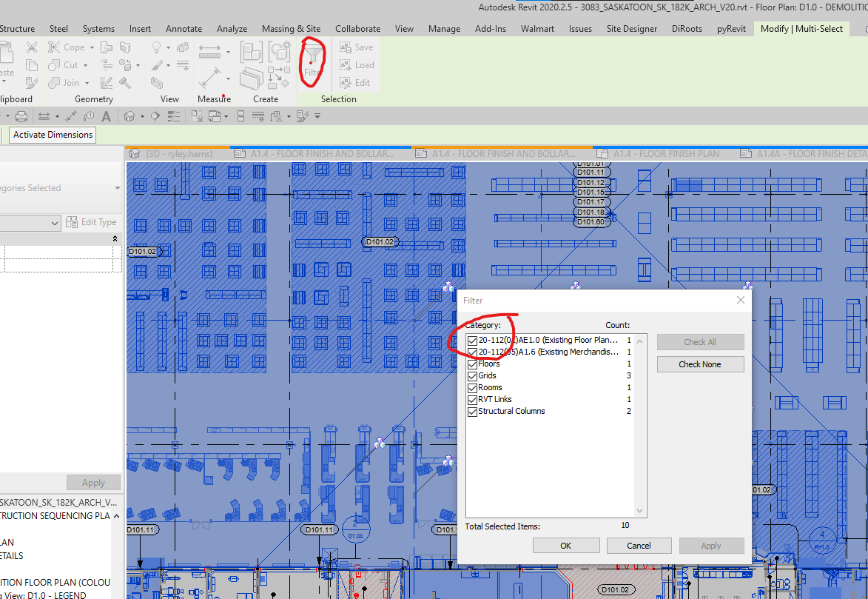Click the Cut geometry tool

[x=65, y=64]
